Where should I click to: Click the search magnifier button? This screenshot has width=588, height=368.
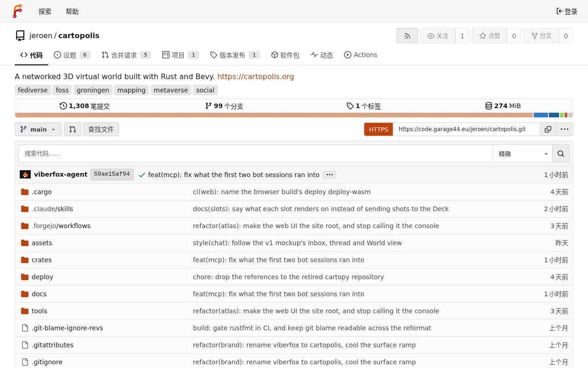(x=561, y=154)
